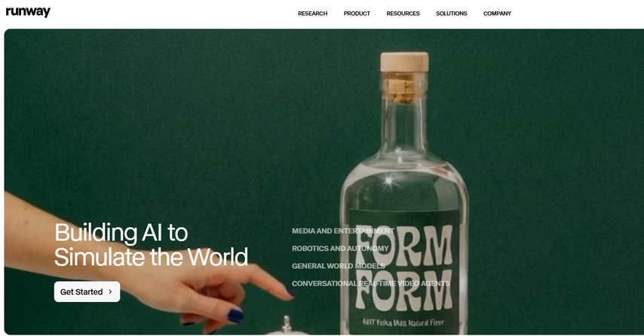Open the Research menu

coord(312,14)
